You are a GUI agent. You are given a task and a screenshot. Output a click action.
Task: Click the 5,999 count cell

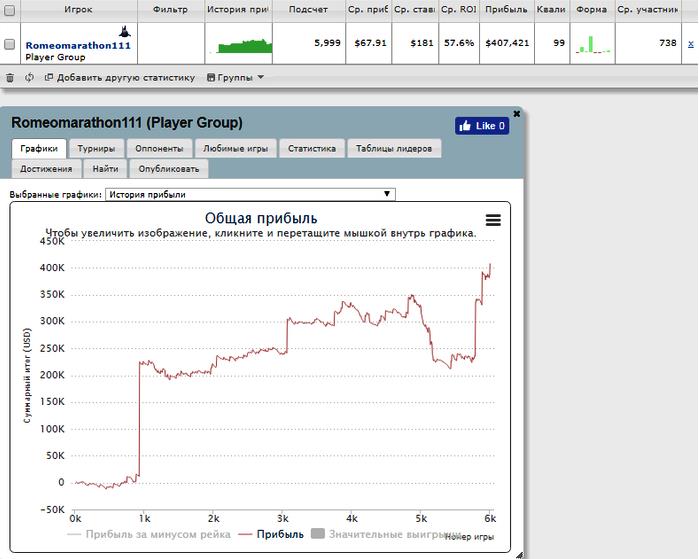[x=328, y=43]
